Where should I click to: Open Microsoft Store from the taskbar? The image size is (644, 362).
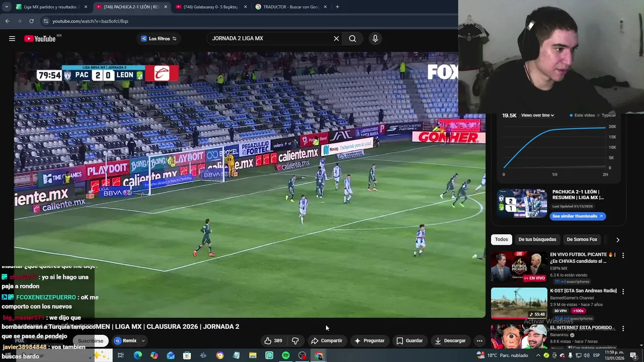tap(187, 355)
